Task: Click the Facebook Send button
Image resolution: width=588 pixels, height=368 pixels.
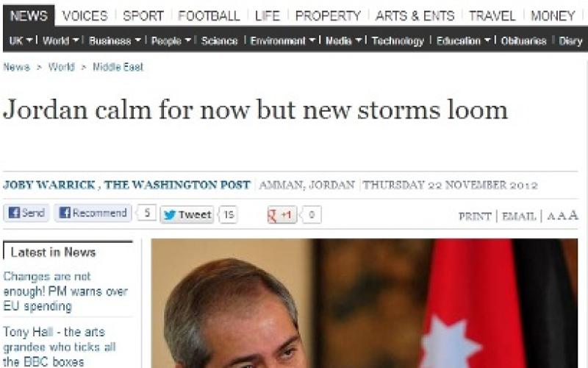Action: [26, 213]
